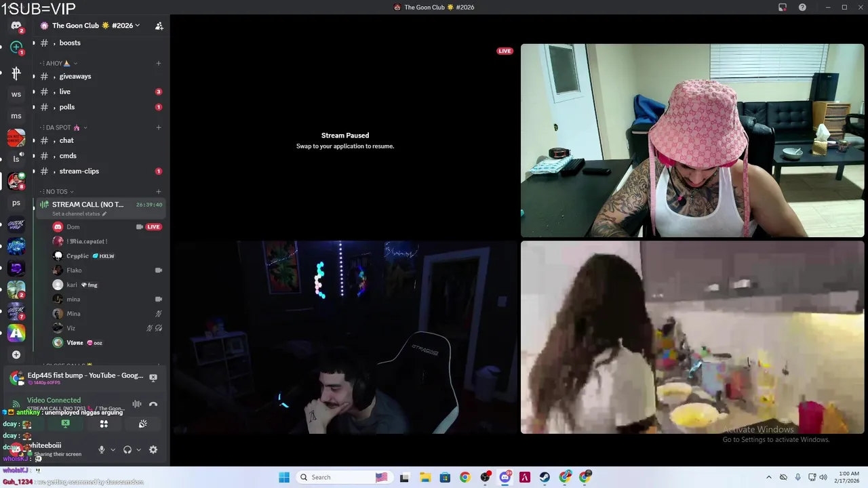Create channel in AHOY category
868x488 pixels.
click(x=159, y=63)
